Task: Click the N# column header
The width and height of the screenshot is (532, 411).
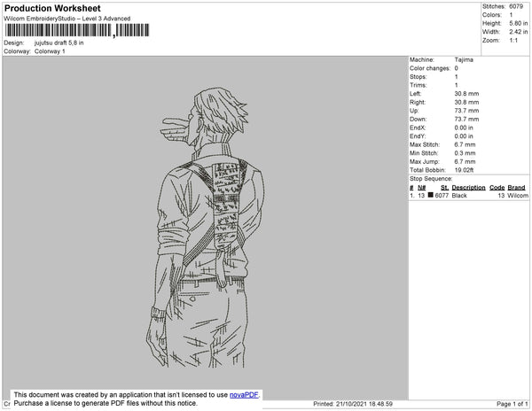Action: tap(421, 188)
